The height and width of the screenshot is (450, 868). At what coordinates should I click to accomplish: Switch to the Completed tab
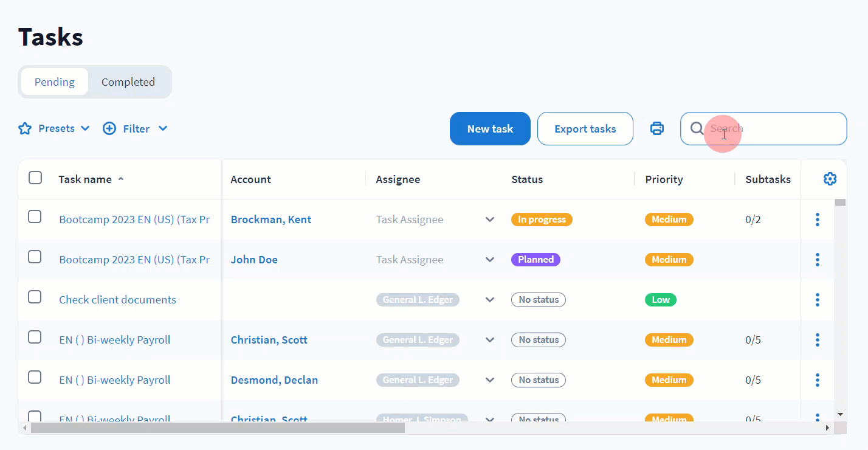click(x=128, y=82)
